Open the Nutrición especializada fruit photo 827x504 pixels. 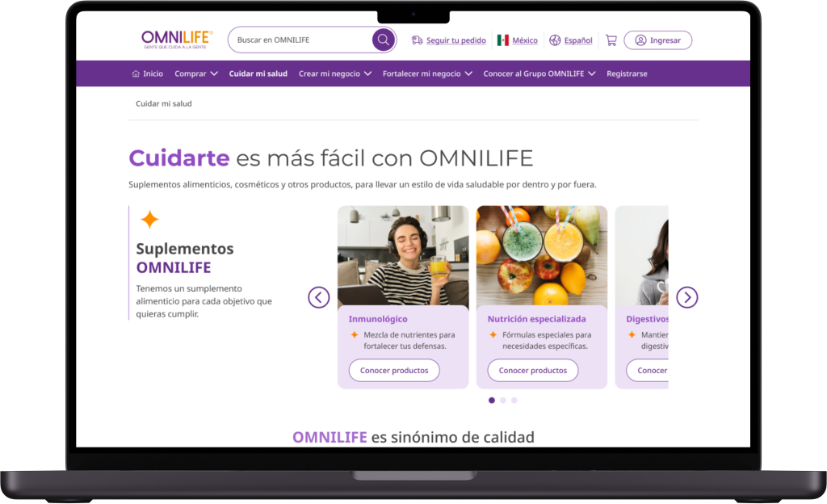[542, 255]
